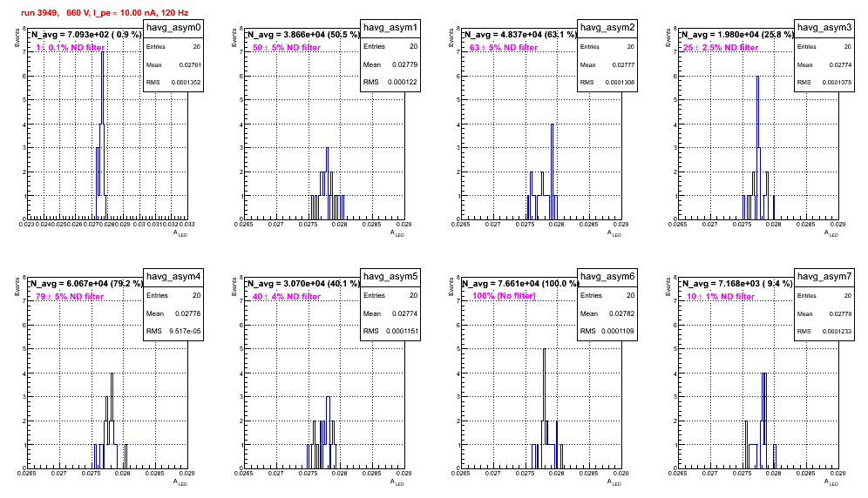Select the havg_asym6 stats box title
The image size is (868, 498).
tap(607, 277)
